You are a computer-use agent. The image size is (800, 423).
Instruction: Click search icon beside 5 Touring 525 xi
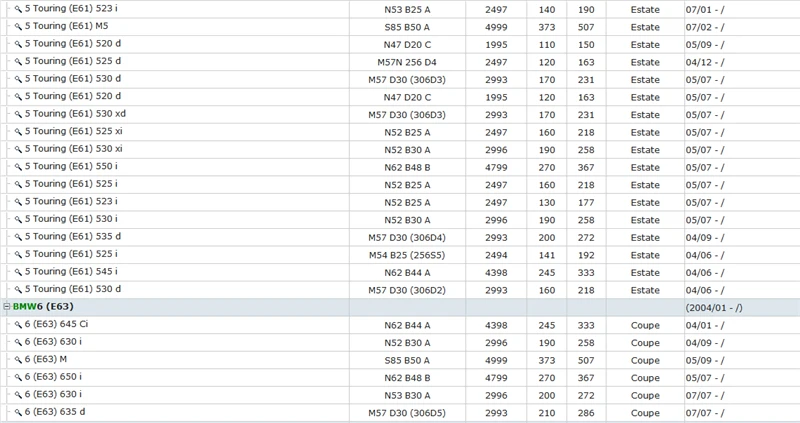(18, 132)
